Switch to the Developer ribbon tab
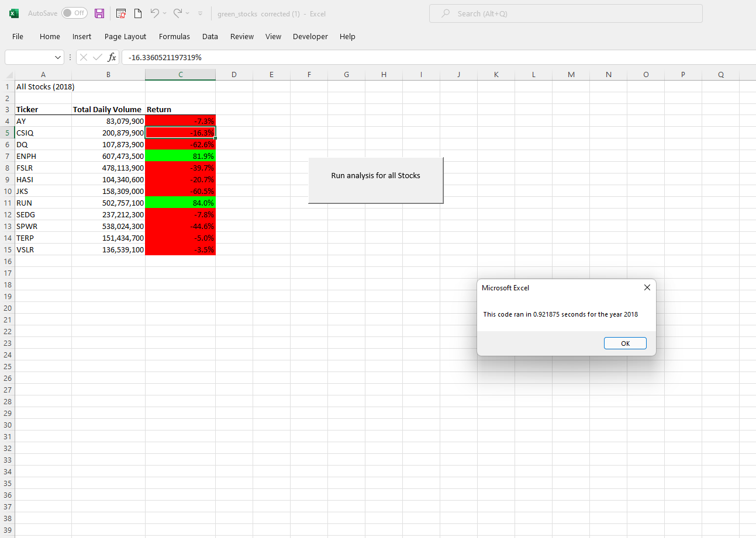756x538 pixels. click(x=310, y=36)
